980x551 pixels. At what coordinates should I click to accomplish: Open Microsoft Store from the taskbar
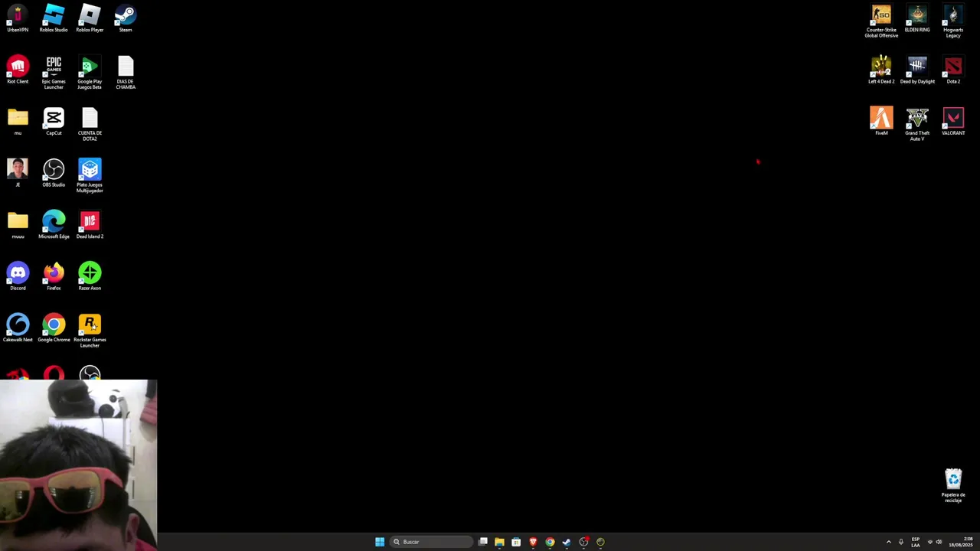(x=516, y=542)
